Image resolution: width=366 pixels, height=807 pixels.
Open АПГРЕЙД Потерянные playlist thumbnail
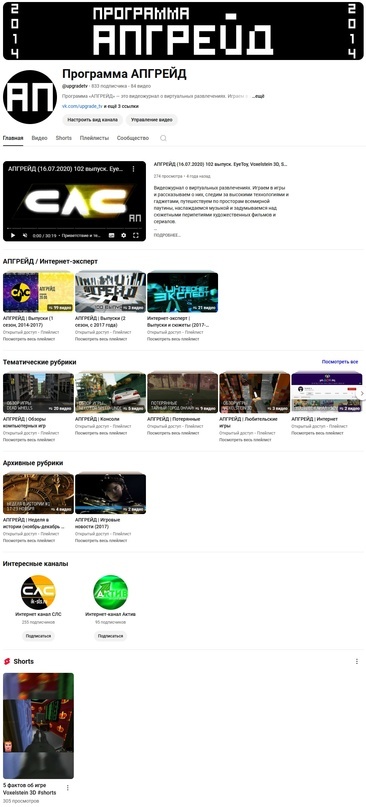pyautogui.click(x=183, y=393)
